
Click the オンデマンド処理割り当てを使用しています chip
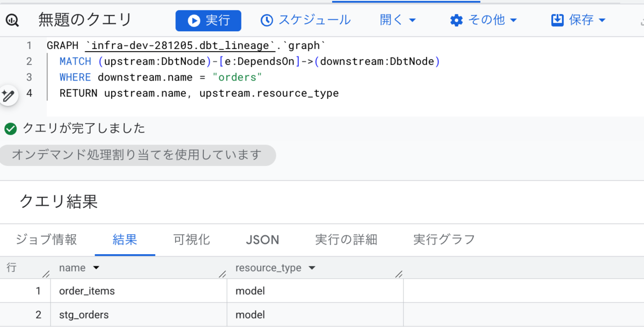pyautogui.click(x=137, y=155)
